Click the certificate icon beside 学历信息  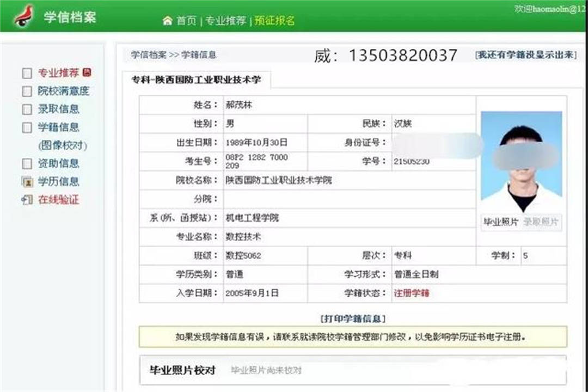(x=27, y=182)
